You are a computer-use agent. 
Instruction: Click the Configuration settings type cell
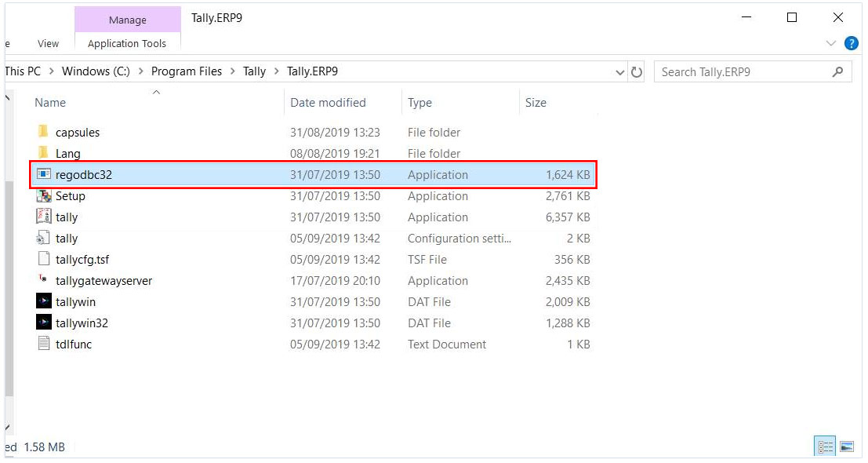459,238
